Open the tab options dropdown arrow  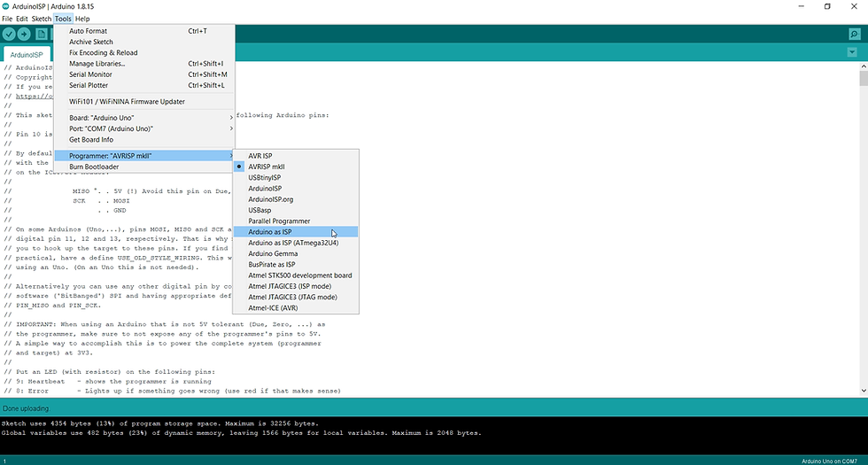pyautogui.click(x=852, y=52)
